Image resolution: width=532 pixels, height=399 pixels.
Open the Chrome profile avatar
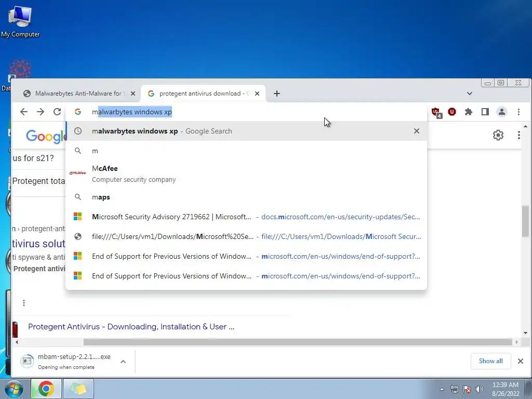pos(501,112)
